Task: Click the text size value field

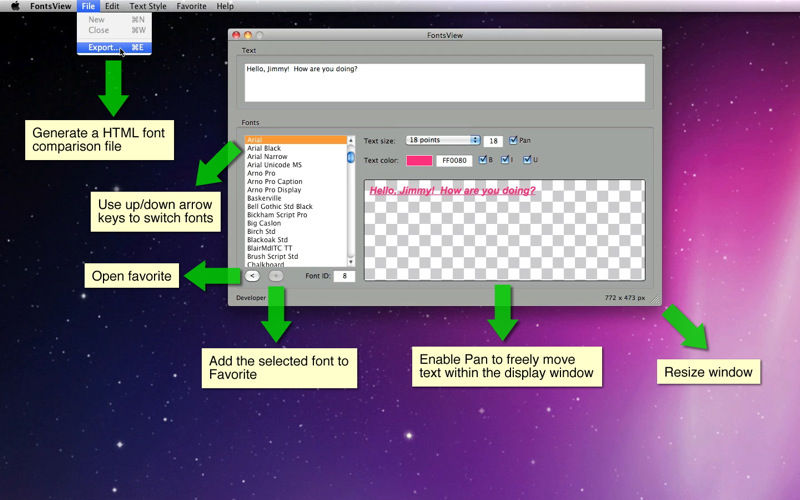Action: 493,141
